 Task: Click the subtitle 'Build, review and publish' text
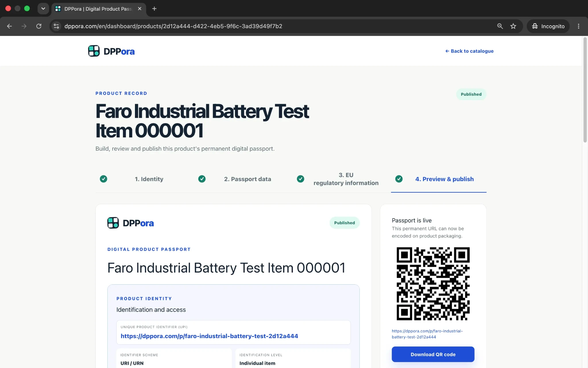click(x=185, y=149)
